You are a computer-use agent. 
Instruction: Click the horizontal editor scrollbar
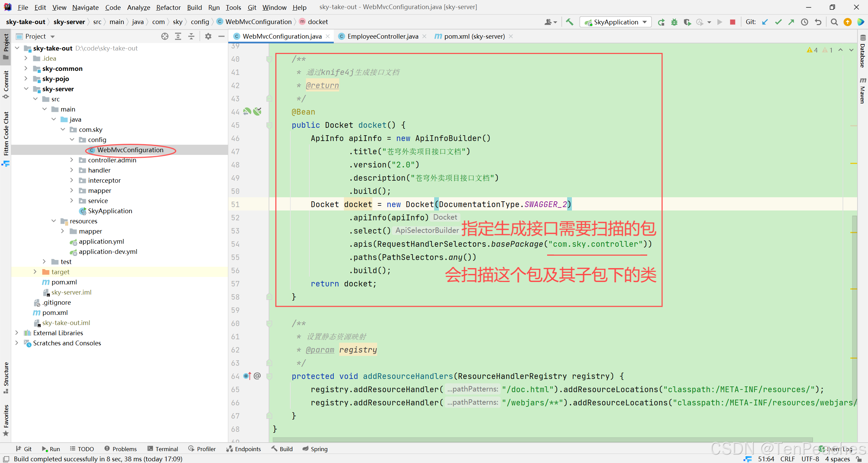tap(543, 440)
